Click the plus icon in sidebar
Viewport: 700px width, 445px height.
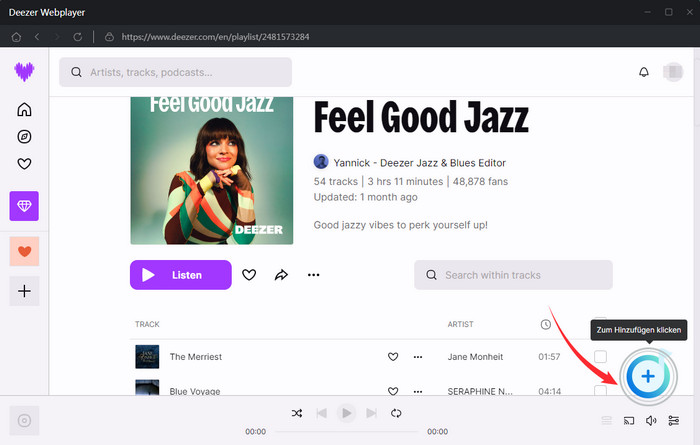click(x=24, y=291)
